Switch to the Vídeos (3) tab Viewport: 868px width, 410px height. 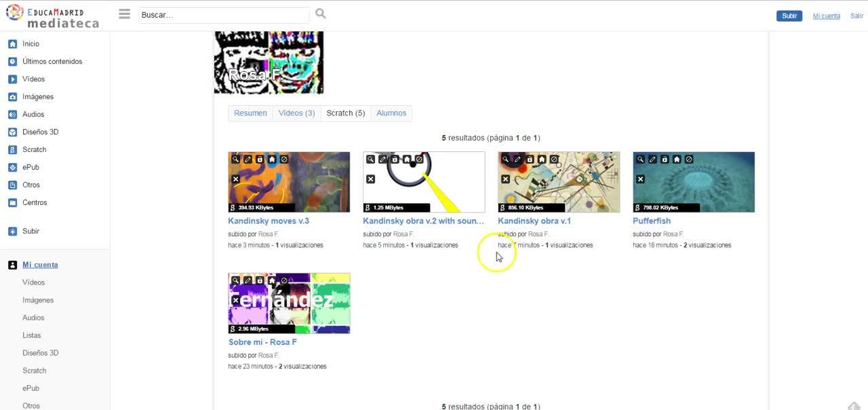tap(296, 113)
